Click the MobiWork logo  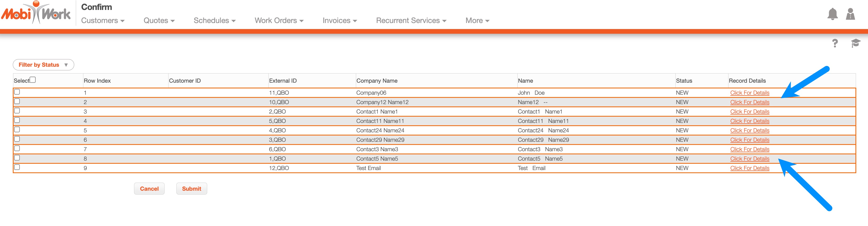coord(36,13)
